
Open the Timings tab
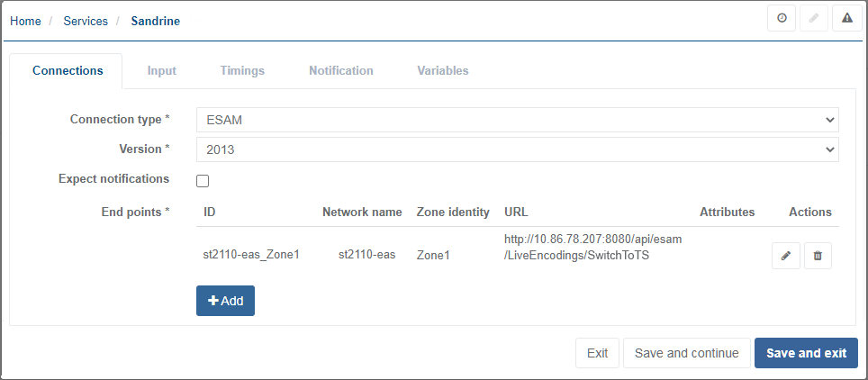pos(242,70)
